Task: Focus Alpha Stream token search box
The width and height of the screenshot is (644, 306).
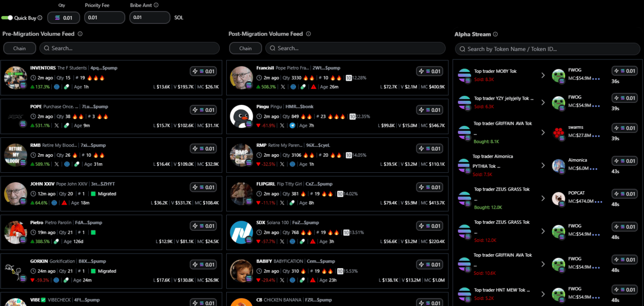Action: tap(547, 49)
